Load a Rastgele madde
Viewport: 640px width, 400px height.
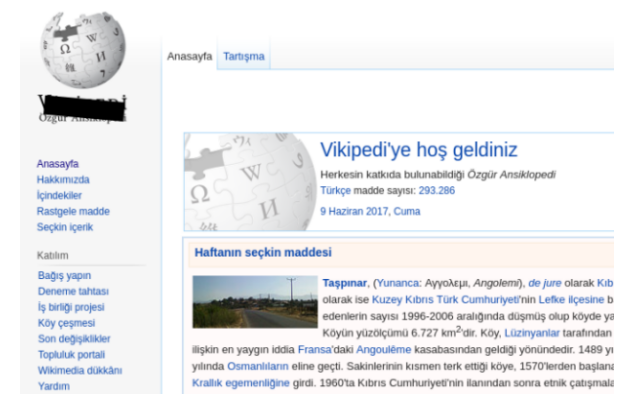pos(73,211)
